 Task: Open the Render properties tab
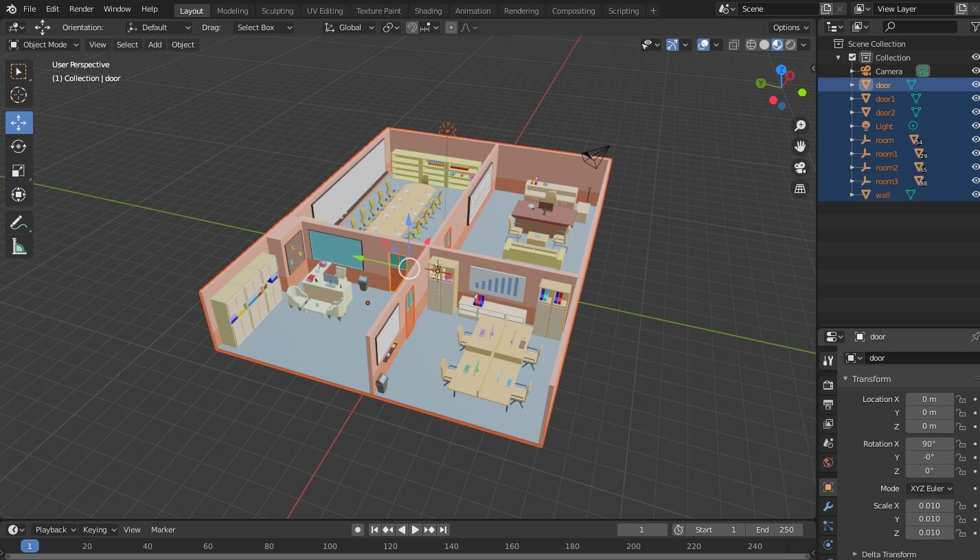click(828, 385)
